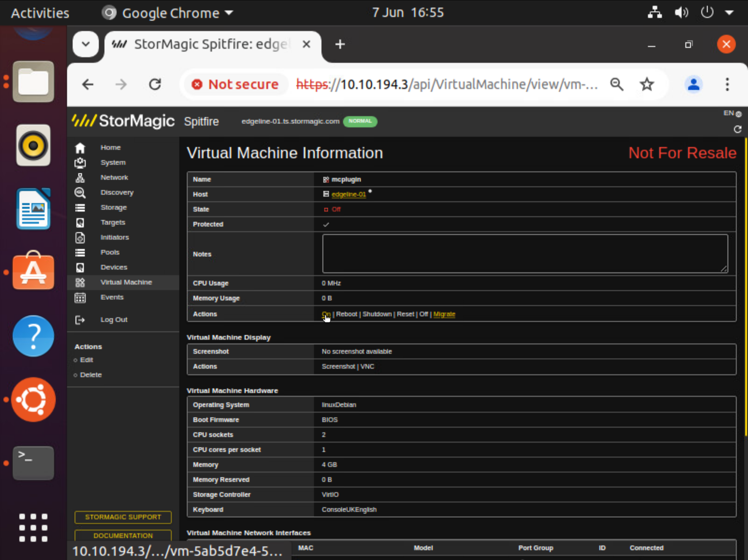Click the NORMAL status badge
The height and width of the screenshot is (560, 748).
pyautogui.click(x=360, y=121)
